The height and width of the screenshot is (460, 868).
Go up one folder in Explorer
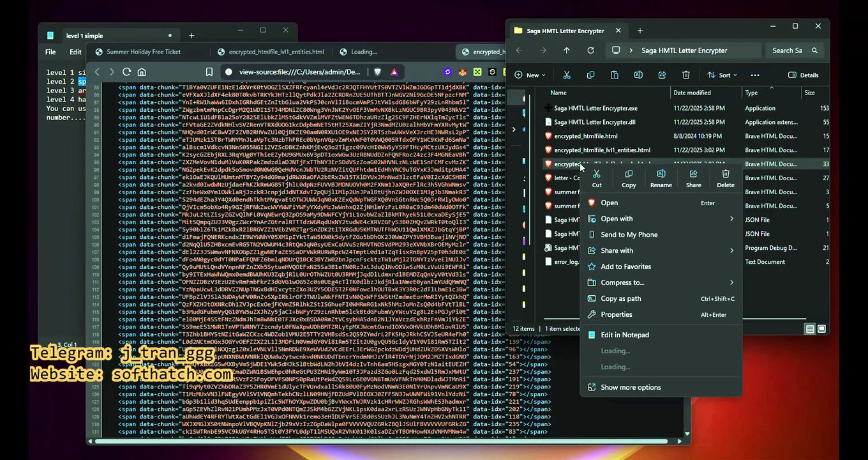567,50
